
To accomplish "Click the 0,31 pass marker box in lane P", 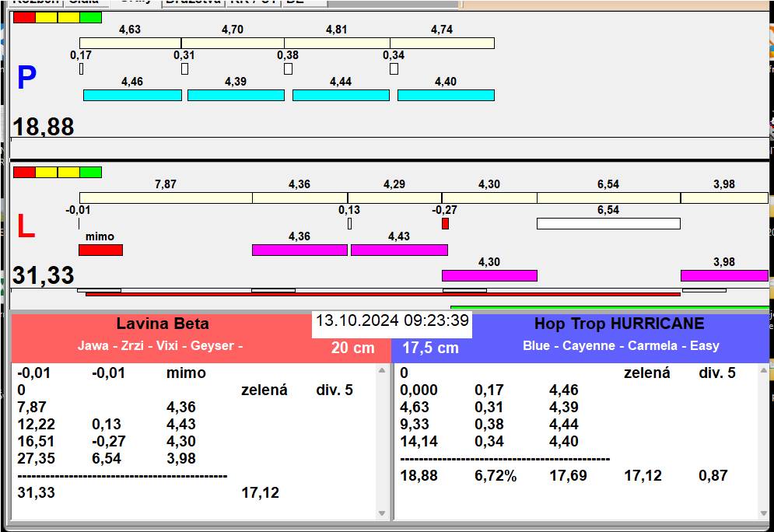I will 184,69.
